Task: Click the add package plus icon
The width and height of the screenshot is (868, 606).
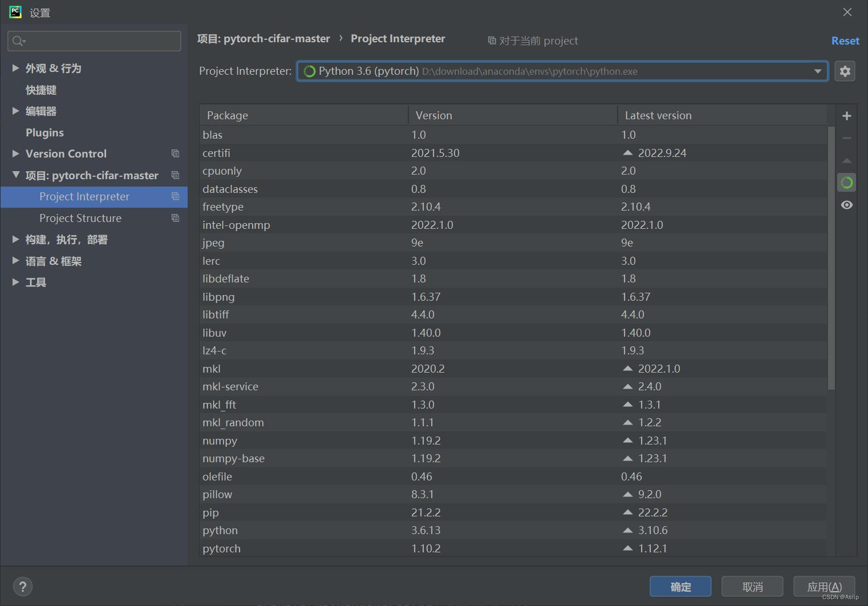Action: coord(847,116)
